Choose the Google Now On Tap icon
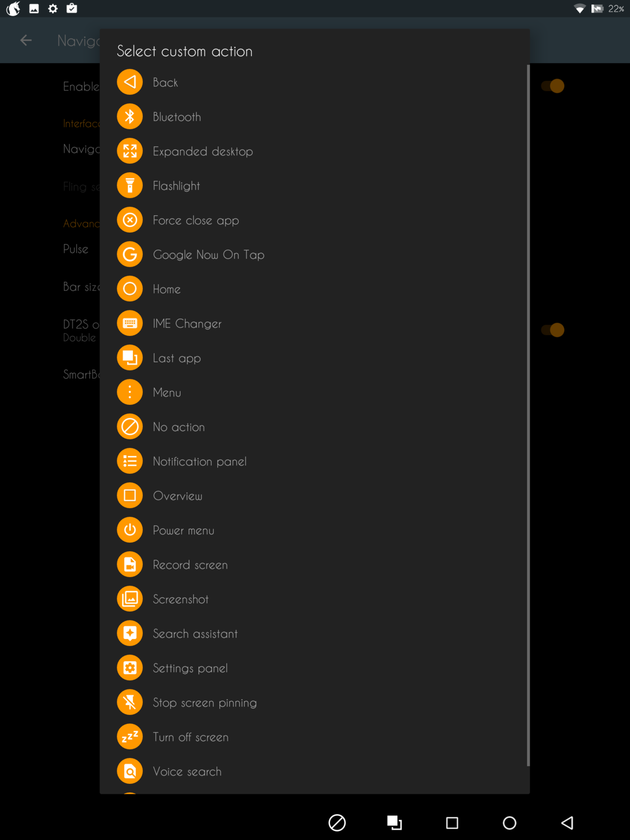The image size is (630, 840). pyautogui.click(x=130, y=255)
